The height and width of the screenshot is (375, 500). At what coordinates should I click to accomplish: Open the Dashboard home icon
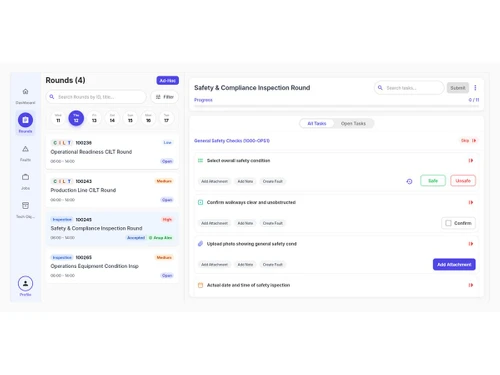25,91
